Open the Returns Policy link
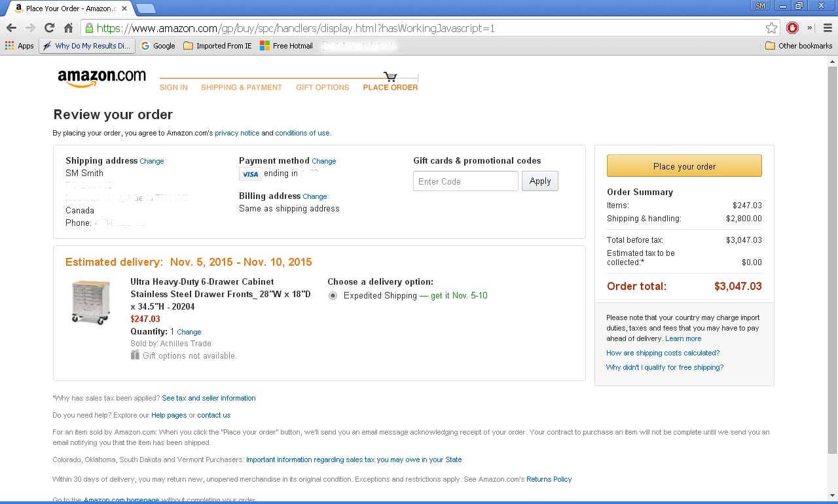This screenshot has width=838, height=504. 549,479
